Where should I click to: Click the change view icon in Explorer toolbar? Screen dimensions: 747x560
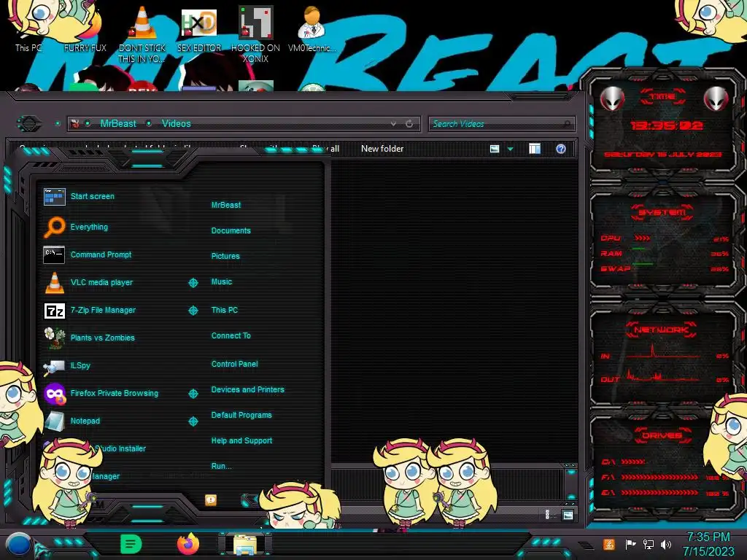point(495,149)
